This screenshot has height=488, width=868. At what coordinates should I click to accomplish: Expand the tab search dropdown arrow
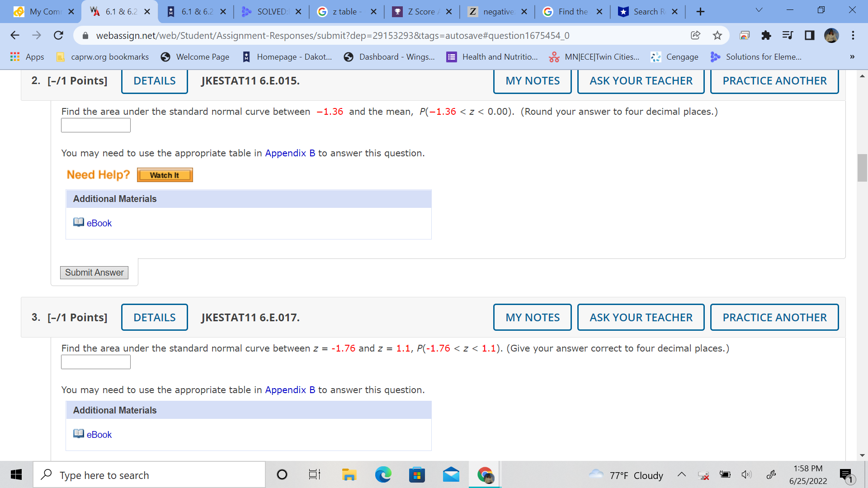point(759,10)
